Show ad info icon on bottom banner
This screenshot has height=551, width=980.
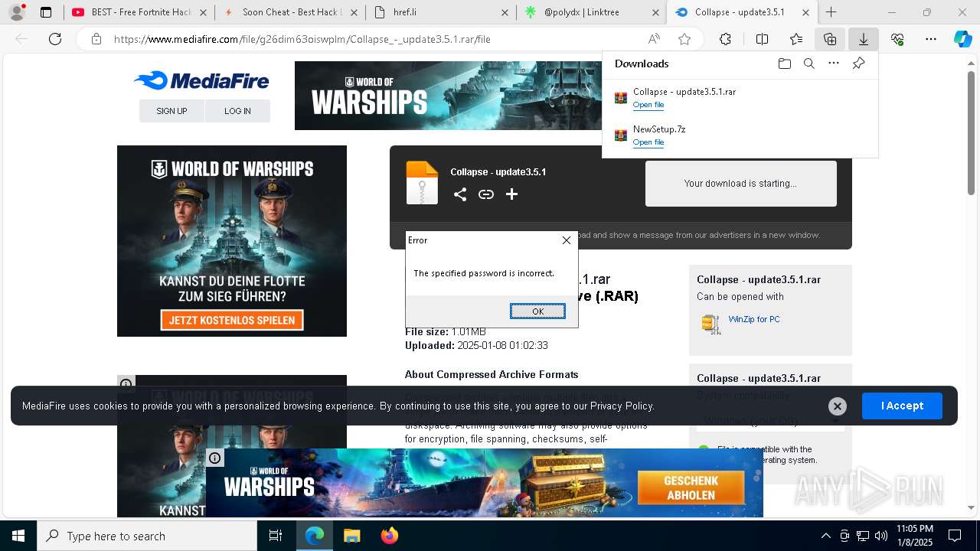coord(215,458)
